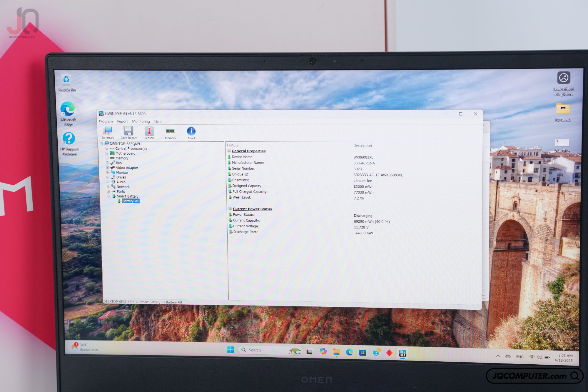This screenshot has width=588, height=392.
Task: Open the Help menu
Action: point(158,121)
